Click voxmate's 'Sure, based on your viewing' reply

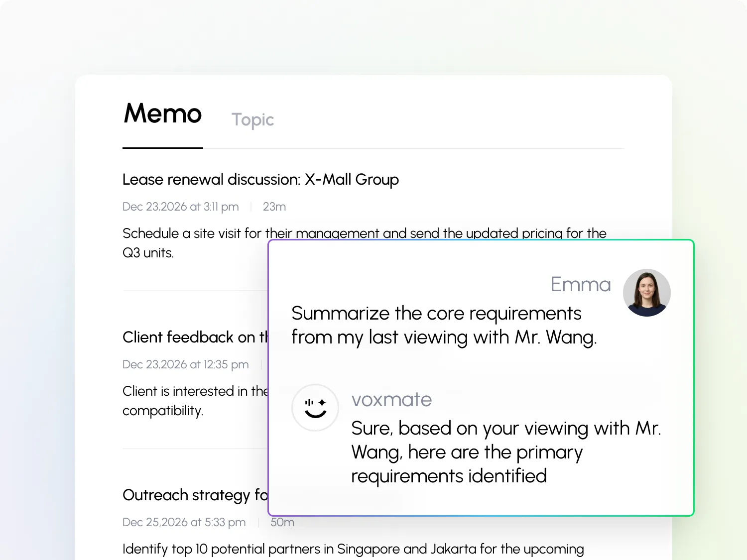506,452
